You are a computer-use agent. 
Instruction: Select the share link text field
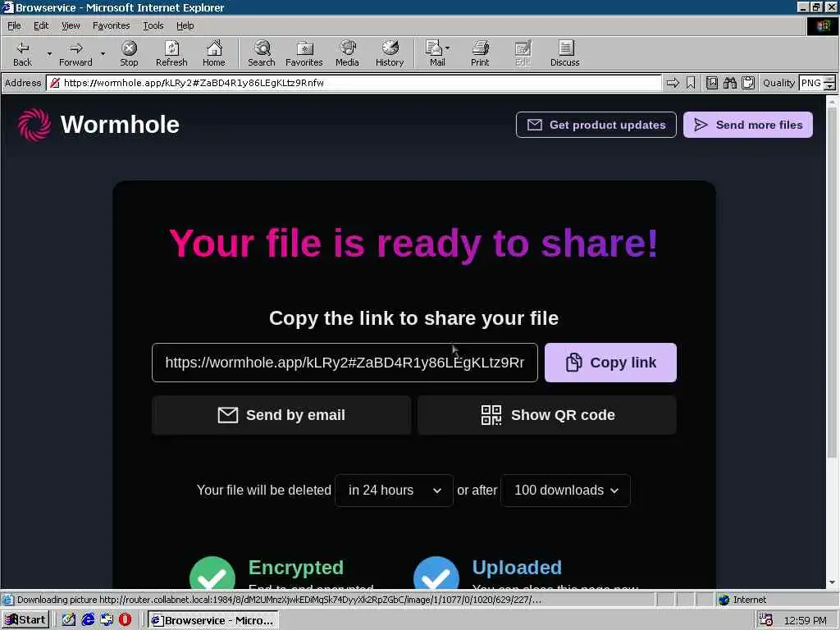pyautogui.click(x=345, y=363)
